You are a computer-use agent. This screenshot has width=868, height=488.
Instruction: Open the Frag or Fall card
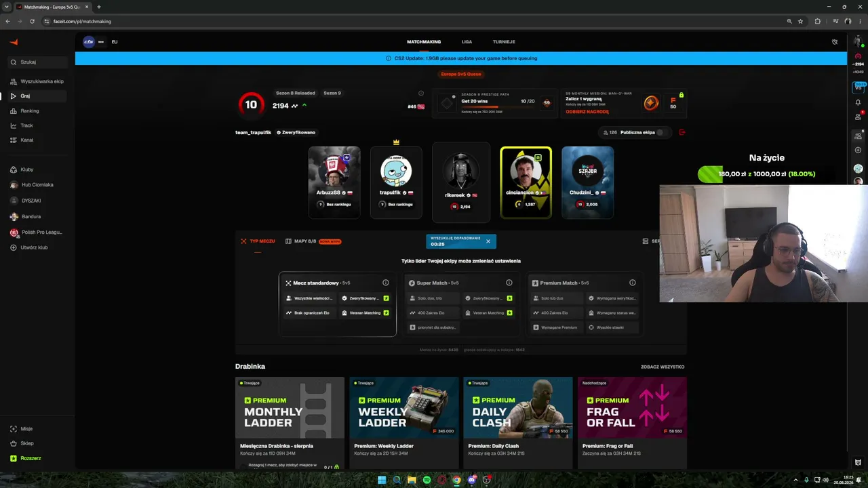[632, 422]
